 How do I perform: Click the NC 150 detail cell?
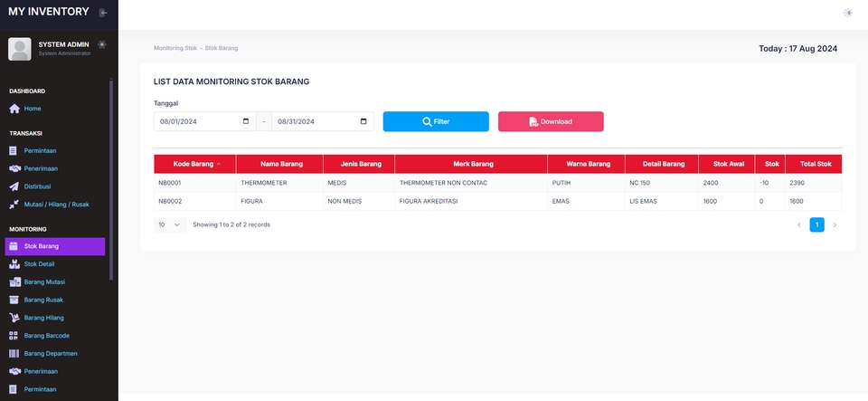tap(662, 183)
